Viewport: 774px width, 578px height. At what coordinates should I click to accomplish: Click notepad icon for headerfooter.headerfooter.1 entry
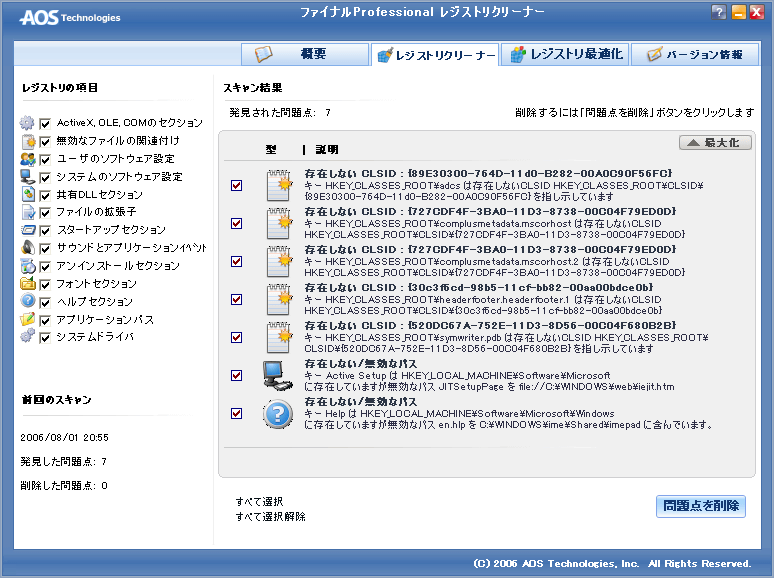point(279,299)
